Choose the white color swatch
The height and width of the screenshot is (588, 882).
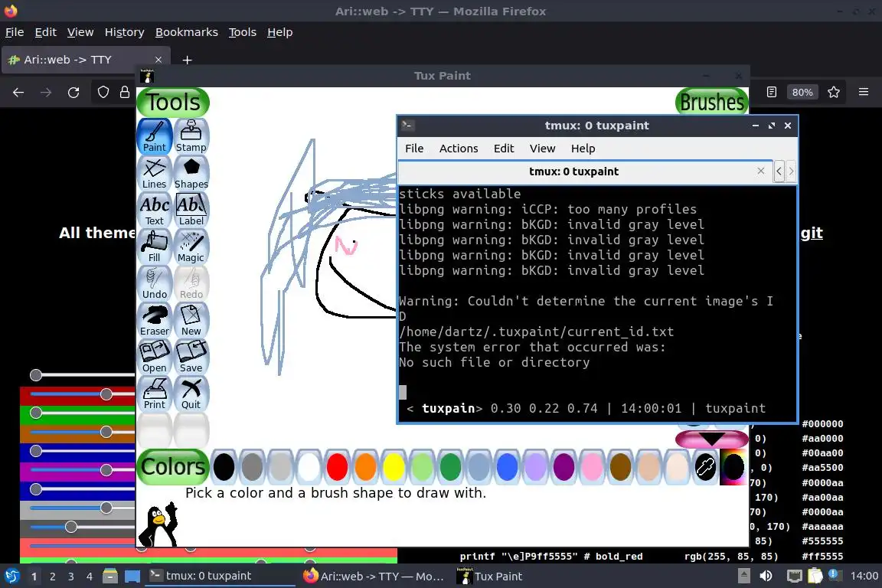click(x=309, y=467)
